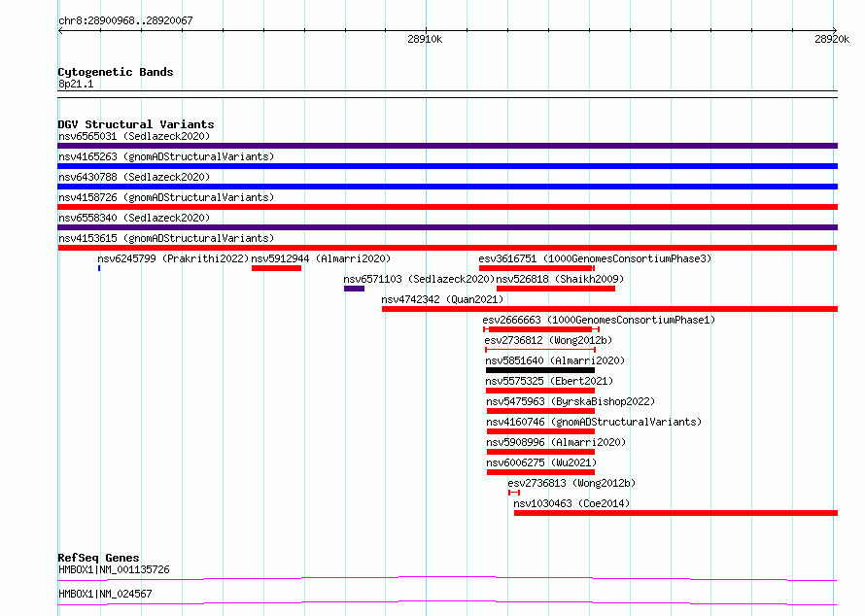The width and height of the screenshot is (865, 616).
Task: Select the red nsv5475963 variant bar
Action: pyautogui.click(x=540, y=411)
